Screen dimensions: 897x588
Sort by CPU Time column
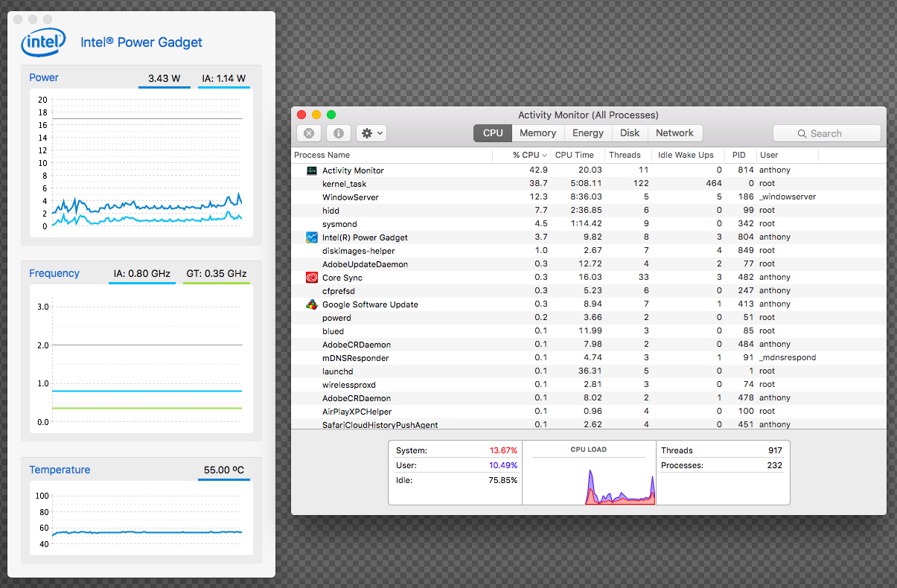(578, 155)
